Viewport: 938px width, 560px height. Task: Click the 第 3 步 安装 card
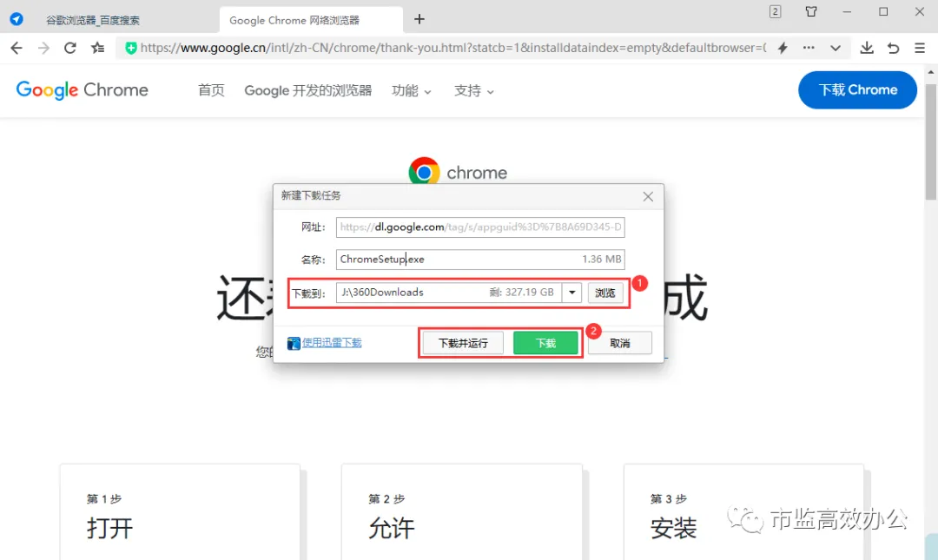(743, 512)
